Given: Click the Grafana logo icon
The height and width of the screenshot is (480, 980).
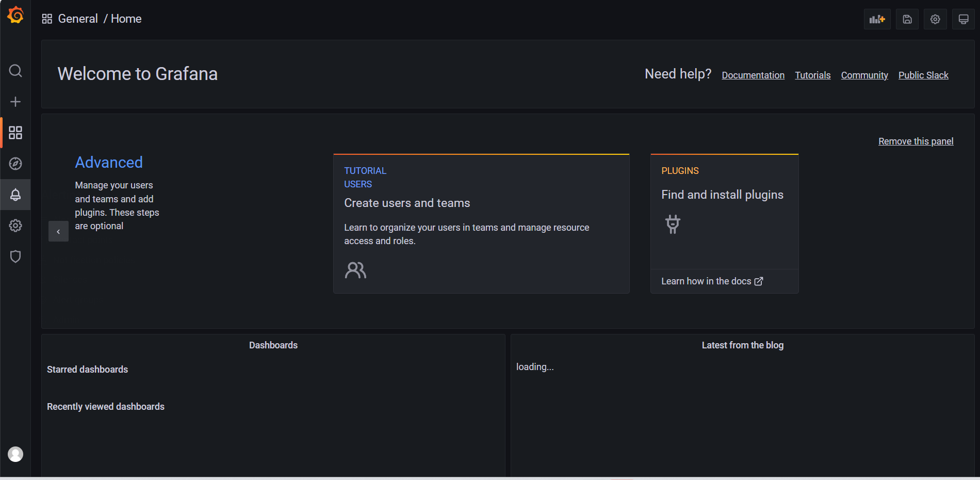Looking at the screenshot, I should tap(15, 15).
